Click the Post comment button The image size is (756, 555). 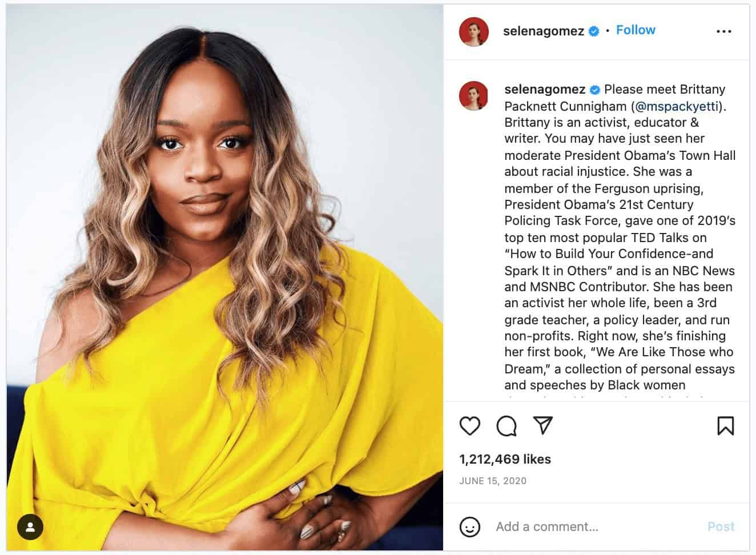(721, 526)
